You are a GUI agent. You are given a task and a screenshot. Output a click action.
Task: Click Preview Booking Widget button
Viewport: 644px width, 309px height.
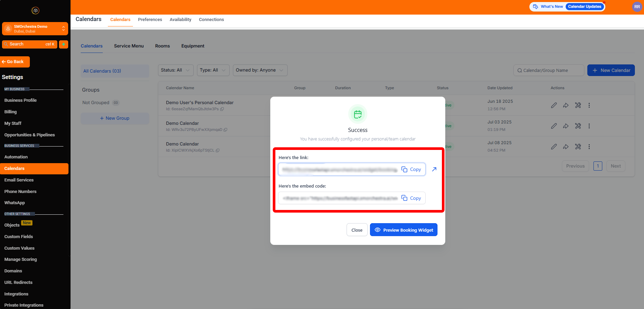[404, 230]
